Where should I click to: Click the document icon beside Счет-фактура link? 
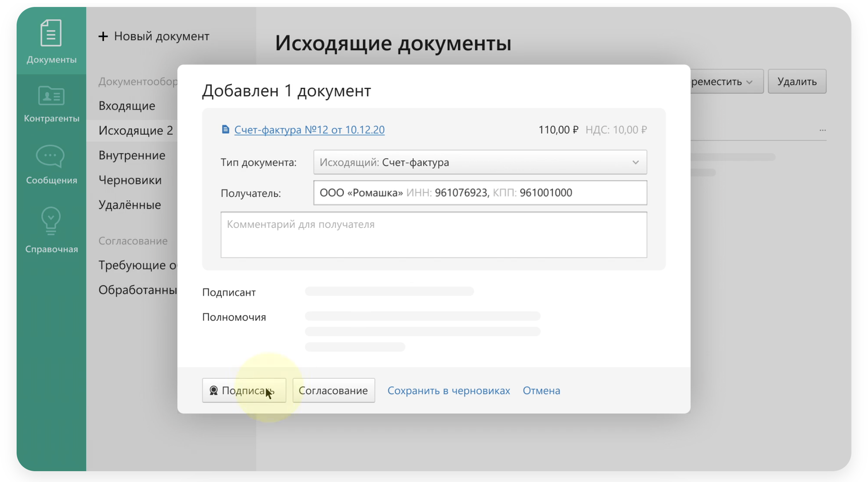click(225, 129)
